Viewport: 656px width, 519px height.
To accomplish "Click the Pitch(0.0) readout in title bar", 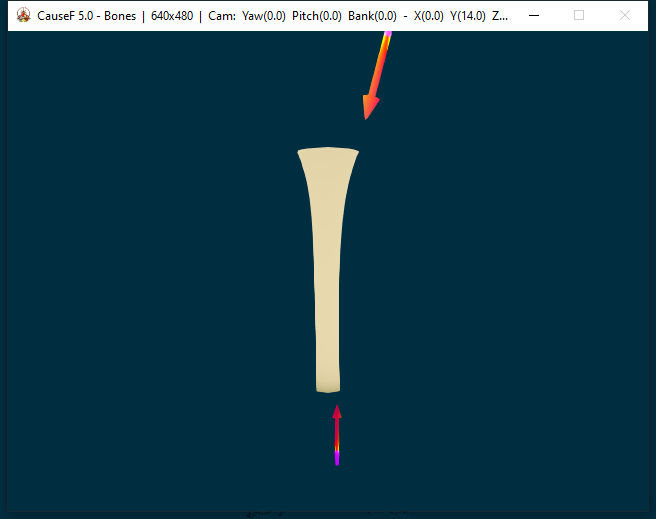I will (316, 16).
